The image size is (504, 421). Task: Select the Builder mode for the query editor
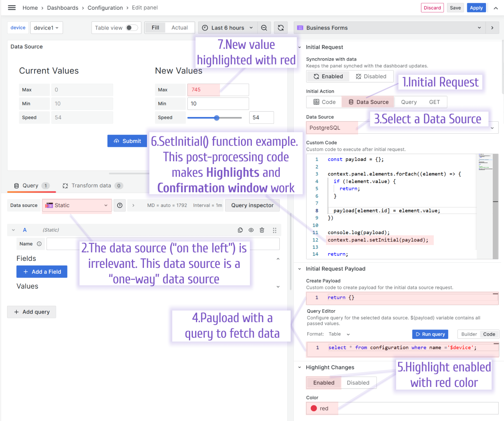pos(469,334)
